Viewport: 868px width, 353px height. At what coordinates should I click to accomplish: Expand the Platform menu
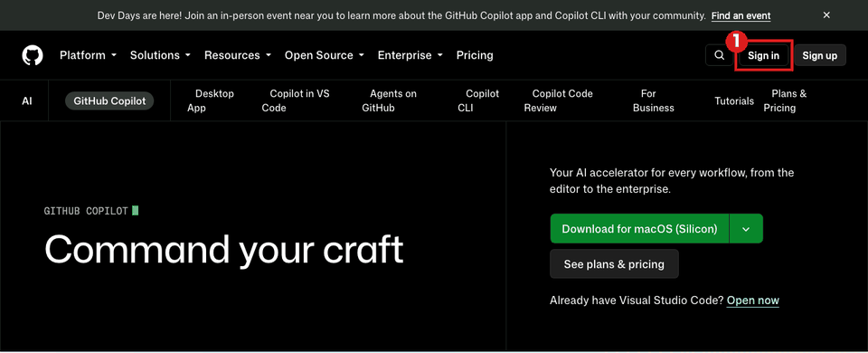point(88,55)
